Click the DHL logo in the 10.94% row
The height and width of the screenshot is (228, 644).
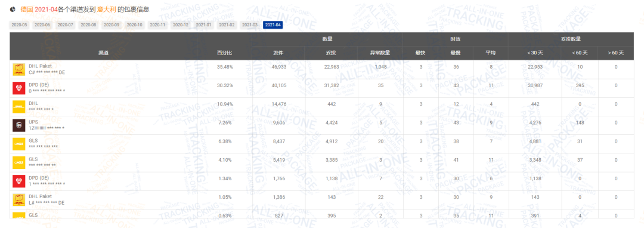(19, 107)
